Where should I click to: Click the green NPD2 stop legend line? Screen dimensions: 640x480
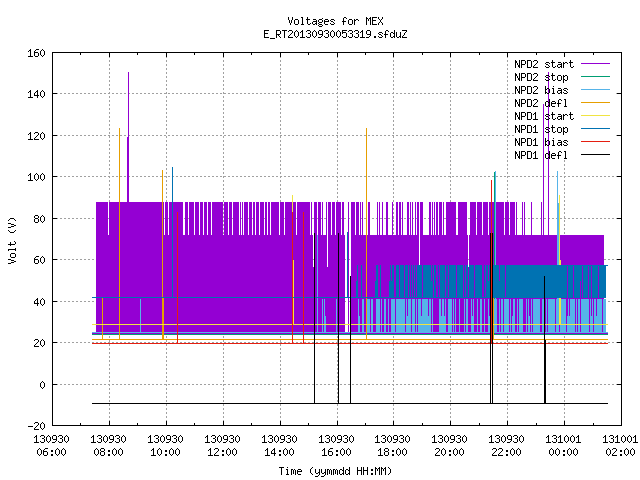(x=596, y=77)
